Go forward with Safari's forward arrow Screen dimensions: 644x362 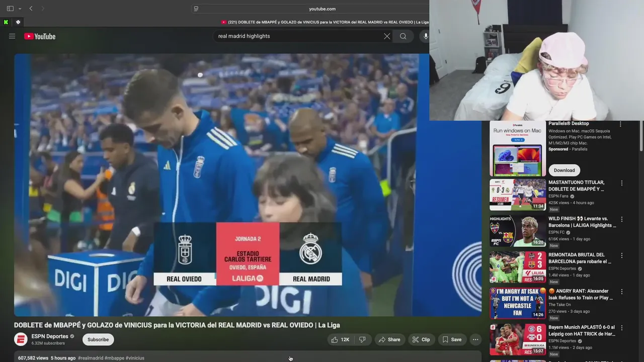click(43, 9)
